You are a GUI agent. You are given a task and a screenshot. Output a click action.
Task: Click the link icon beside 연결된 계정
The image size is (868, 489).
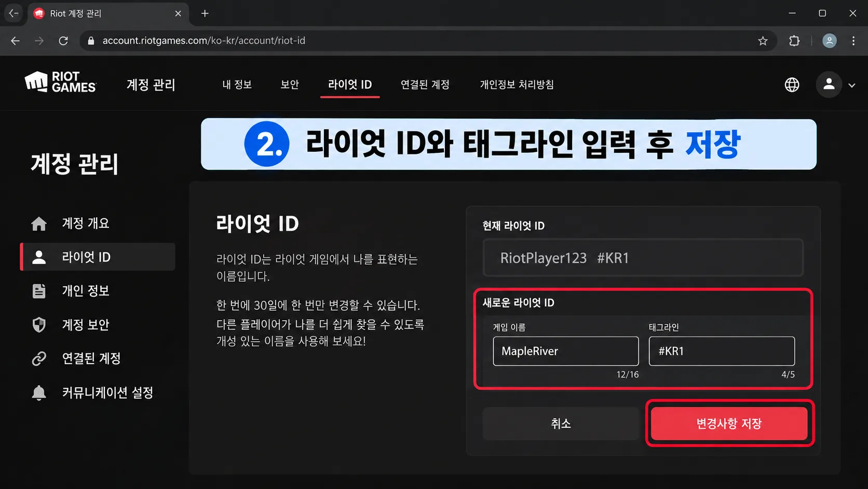39,359
